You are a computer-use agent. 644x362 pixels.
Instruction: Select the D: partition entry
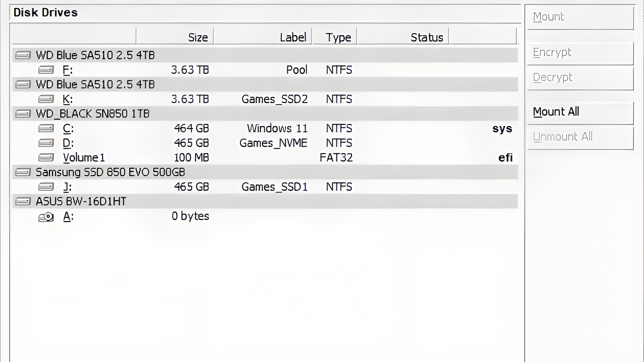265,143
